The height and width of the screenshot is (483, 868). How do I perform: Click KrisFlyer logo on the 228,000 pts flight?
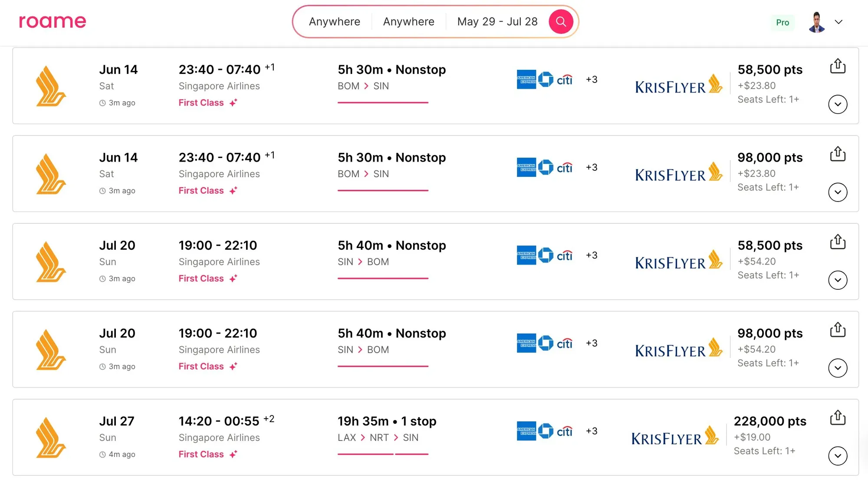coord(675,436)
